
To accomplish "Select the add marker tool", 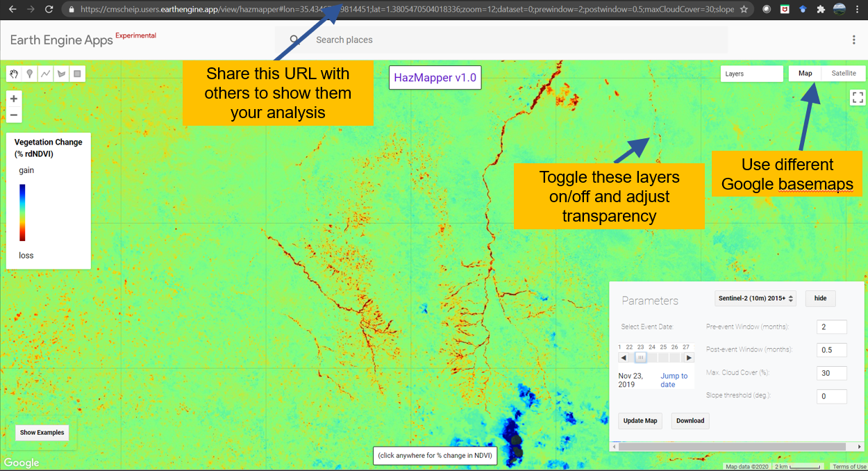I will click(x=30, y=74).
